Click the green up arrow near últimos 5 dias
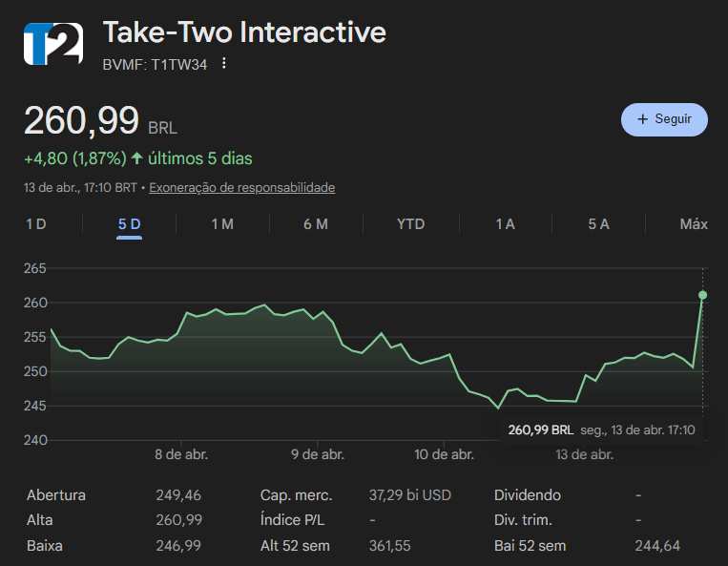The image size is (728, 566). pyautogui.click(x=137, y=158)
